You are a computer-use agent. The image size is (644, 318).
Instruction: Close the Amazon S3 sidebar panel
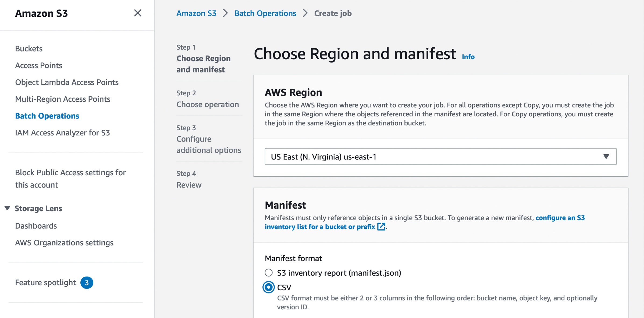coord(138,13)
